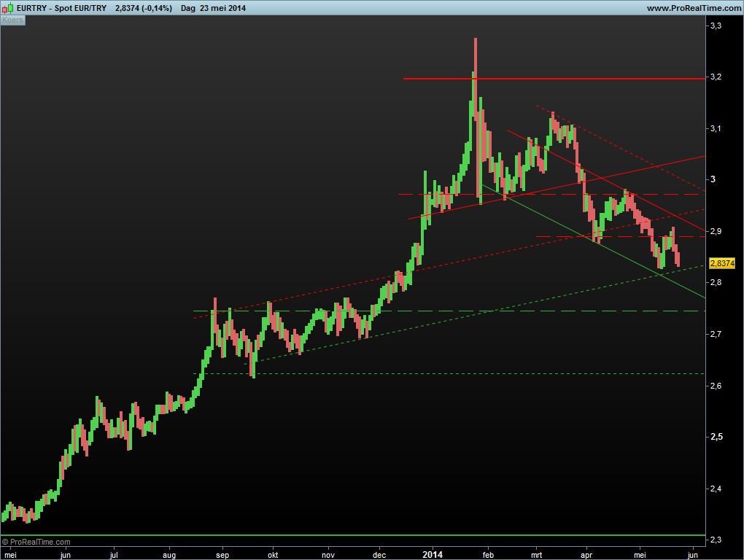Click the EURTRY - Spot EUR/TRY instrument title

[x=61, y=7]
